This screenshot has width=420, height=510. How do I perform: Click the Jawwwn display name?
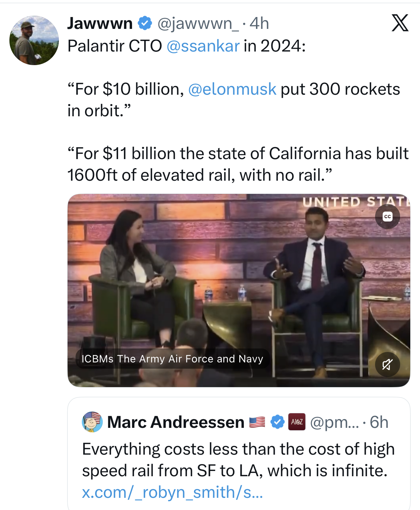pyautogui.click(x=100, y=24)
